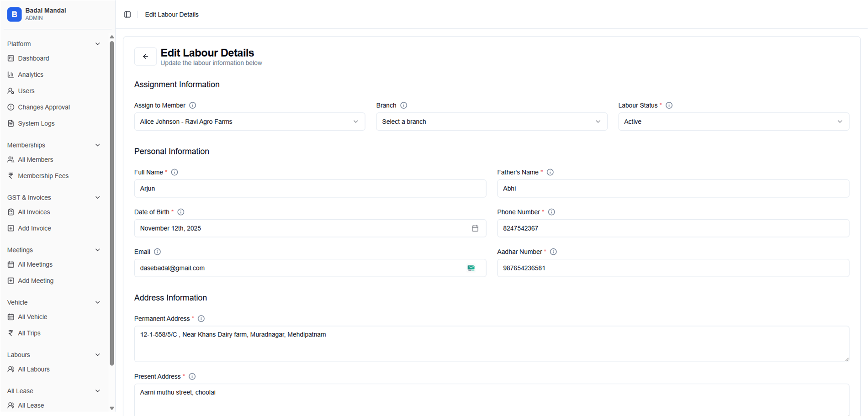Open the calendar icon in Date of Birth

tap(475, 228)
